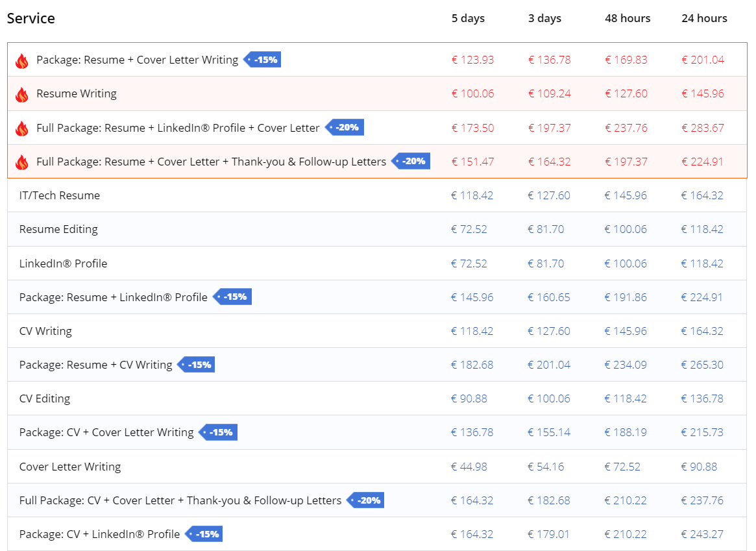Open the IT/Tech Resume service
This screenshot has width=756, height=551.
60,195
